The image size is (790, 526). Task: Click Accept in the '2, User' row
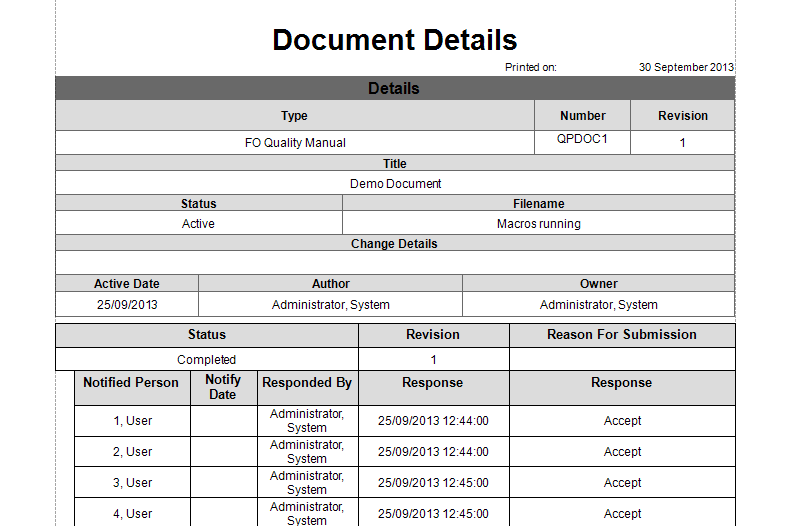[x=622, y=452]
